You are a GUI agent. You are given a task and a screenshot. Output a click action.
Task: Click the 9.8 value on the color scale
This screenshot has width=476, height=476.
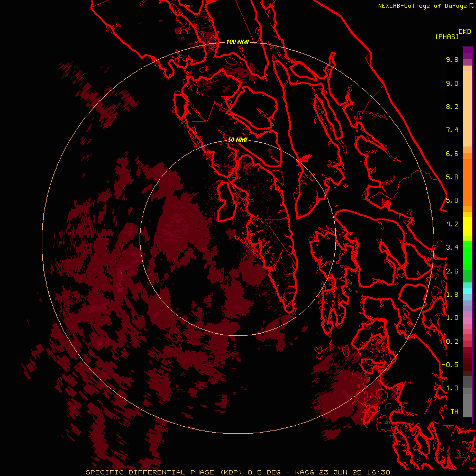pyautogui.click(x=452, y=59)
